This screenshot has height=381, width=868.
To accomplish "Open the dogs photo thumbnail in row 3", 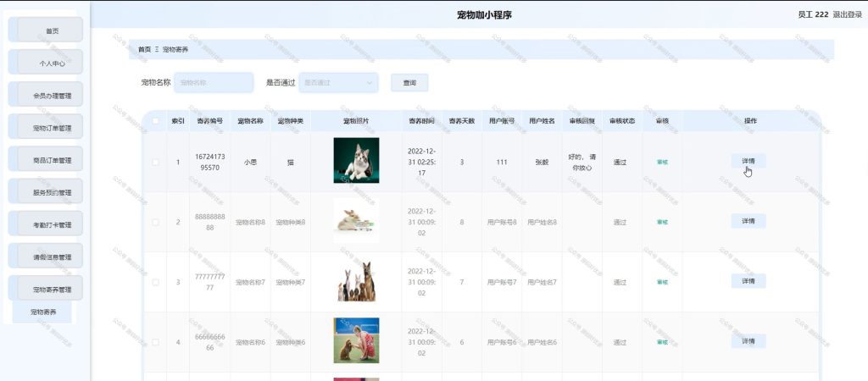I will [x=356, y=281].
